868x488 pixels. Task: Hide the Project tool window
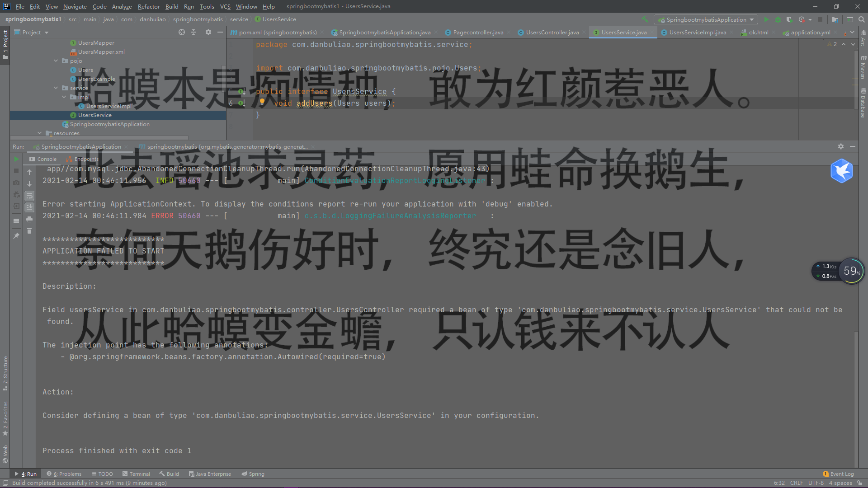point(220,32)
